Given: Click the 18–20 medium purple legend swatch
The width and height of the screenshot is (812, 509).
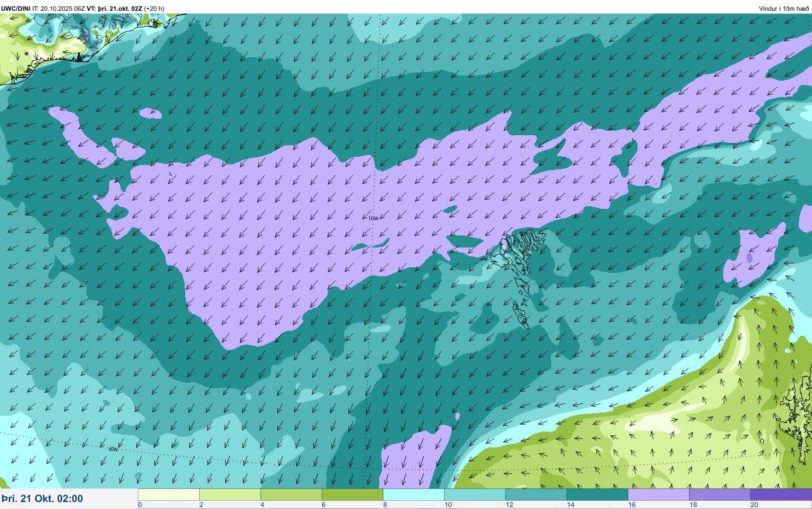Looking at the screenshot, I should [719, 494].
